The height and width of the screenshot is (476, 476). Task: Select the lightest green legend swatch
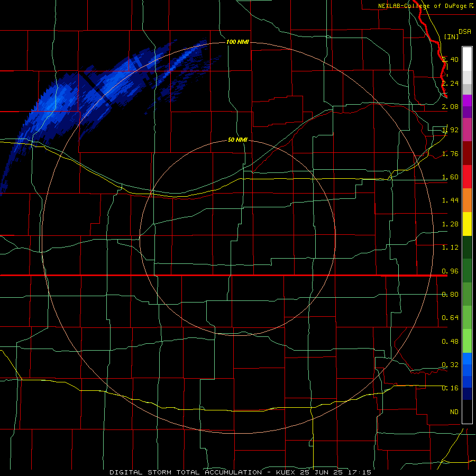tap(467, 341)
